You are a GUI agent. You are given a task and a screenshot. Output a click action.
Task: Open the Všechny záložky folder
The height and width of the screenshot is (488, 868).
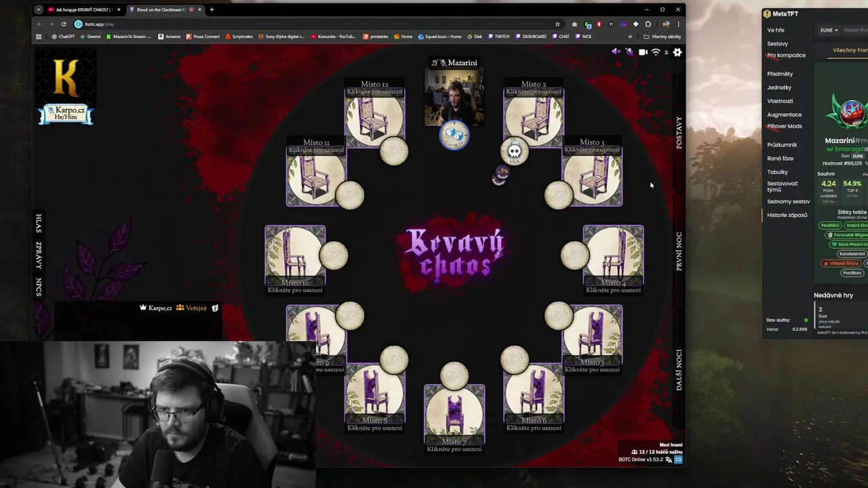(663, 37)
